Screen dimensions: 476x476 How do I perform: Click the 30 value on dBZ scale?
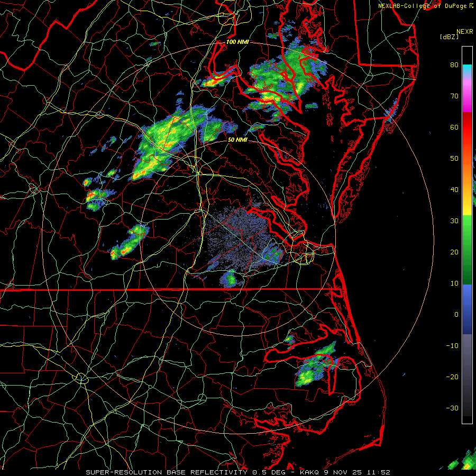point(454,221)
